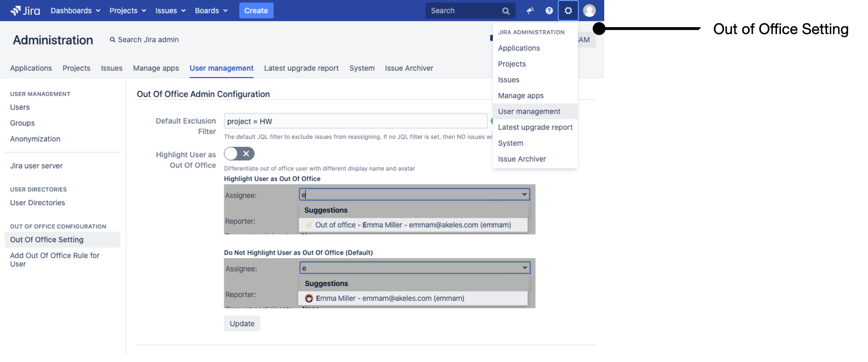Open the help question mark icon

click(549, 10)
